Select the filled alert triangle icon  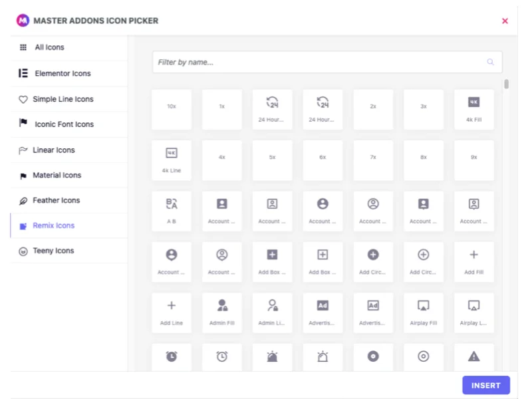tap(473, 357)
